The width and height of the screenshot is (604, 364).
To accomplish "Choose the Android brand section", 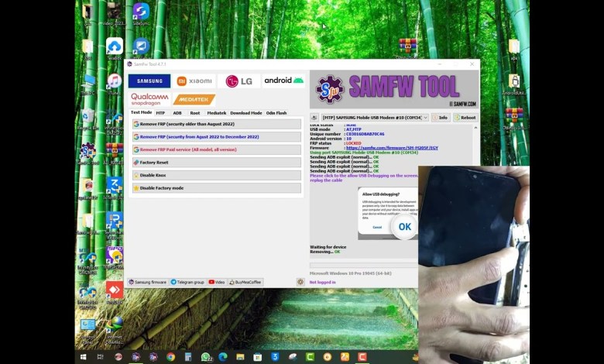I will 283,81.
